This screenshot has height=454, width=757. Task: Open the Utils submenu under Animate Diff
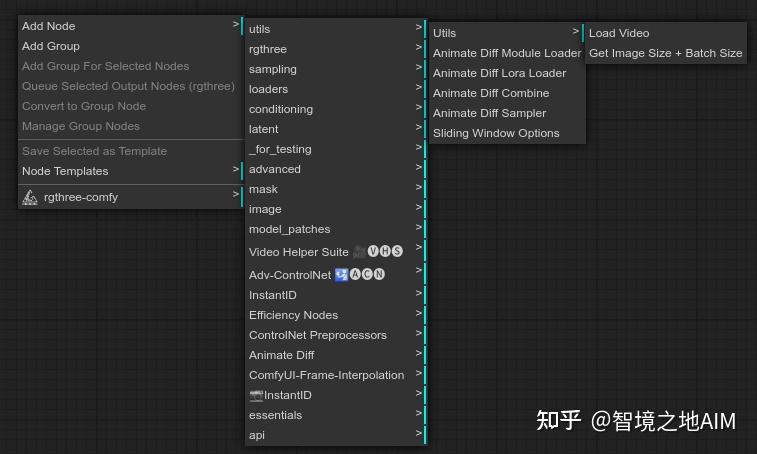click(x=507, y=33)
